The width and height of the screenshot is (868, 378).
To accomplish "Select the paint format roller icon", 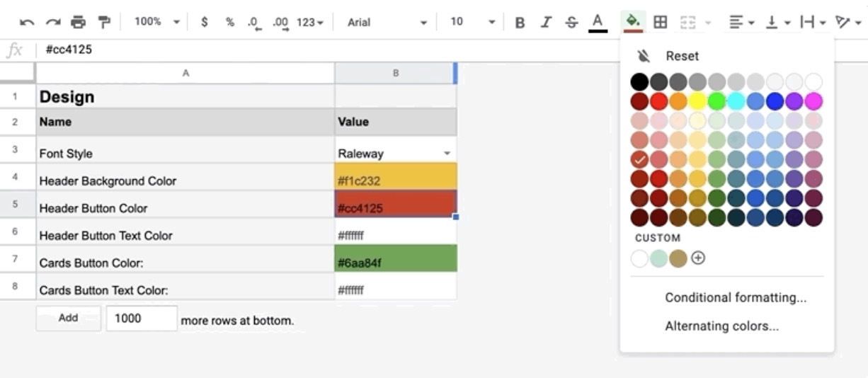I will pyautogui.click(x=104, y=23).
